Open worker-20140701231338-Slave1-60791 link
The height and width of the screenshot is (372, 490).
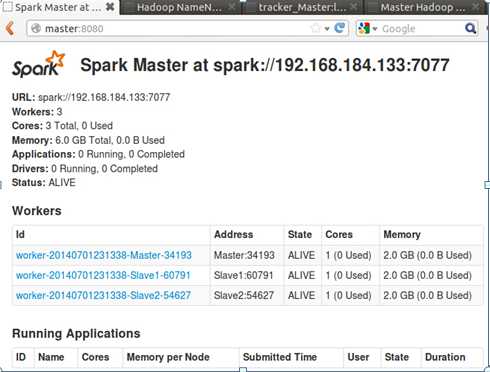pyautogui.click(x=103, y=275)
